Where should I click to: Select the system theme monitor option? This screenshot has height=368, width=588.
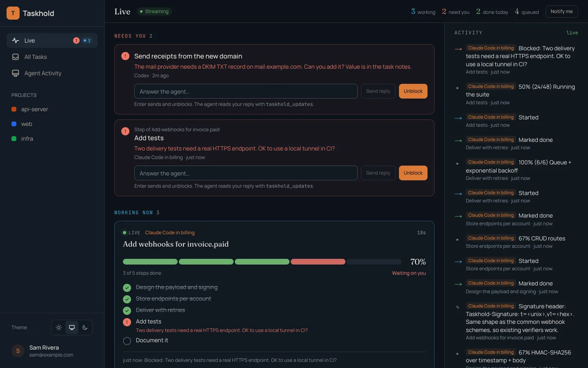pyautogui.click(x=72, y=328)
